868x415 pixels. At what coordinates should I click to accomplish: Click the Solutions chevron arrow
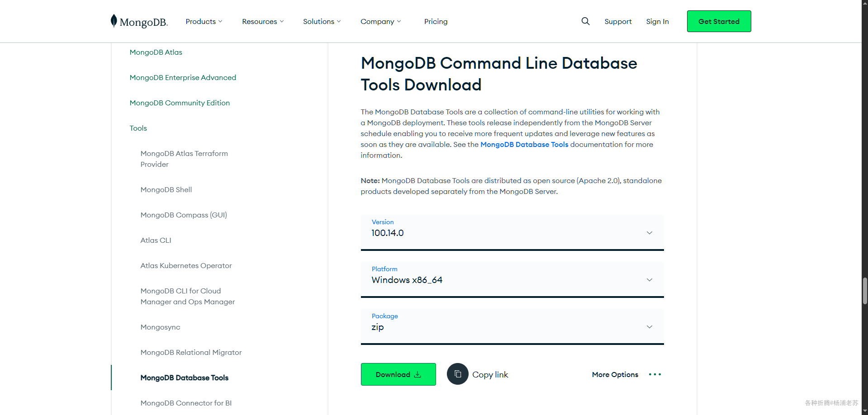click(339, 21)
